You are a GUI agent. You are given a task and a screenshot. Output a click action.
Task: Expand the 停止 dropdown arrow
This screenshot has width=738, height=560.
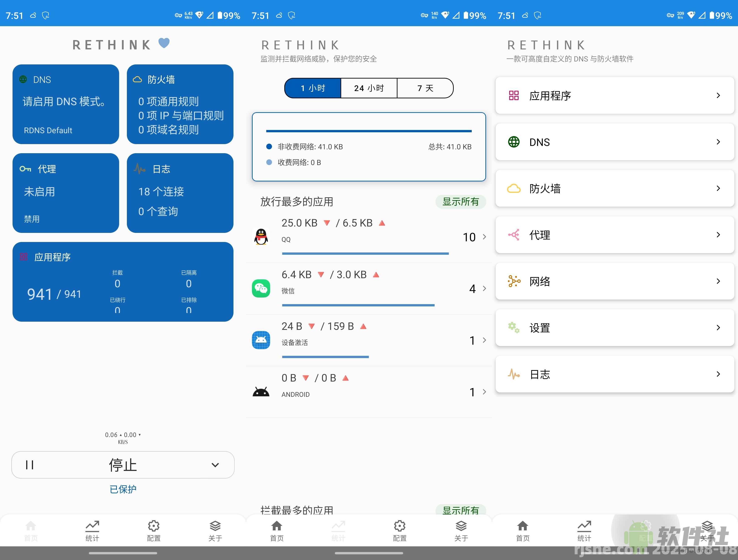point(215,465)
